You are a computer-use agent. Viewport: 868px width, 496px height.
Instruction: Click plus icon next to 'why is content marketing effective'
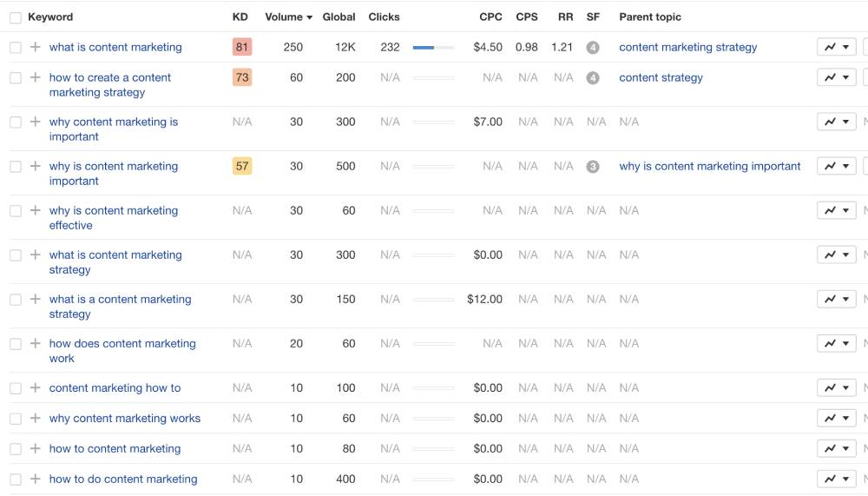35,211
